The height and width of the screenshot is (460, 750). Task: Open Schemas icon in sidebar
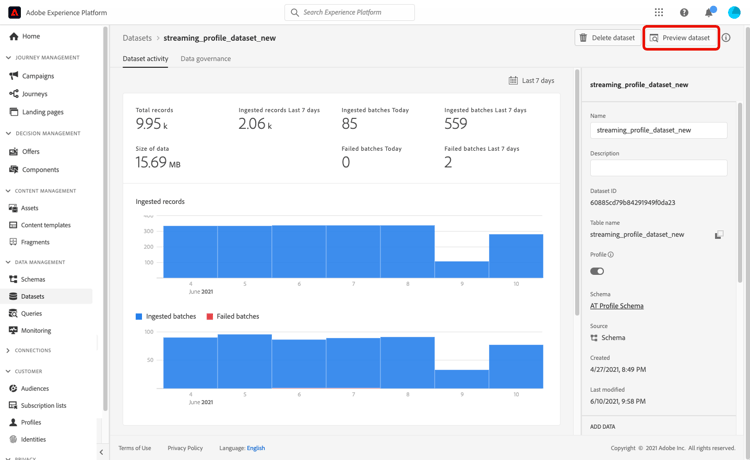click(13, 279)
